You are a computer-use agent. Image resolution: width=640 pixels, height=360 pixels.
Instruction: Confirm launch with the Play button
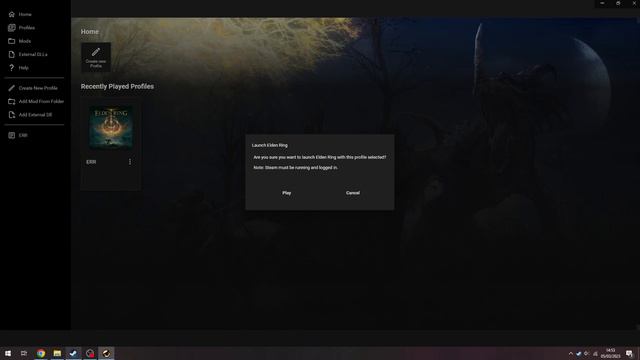[287, 193]
